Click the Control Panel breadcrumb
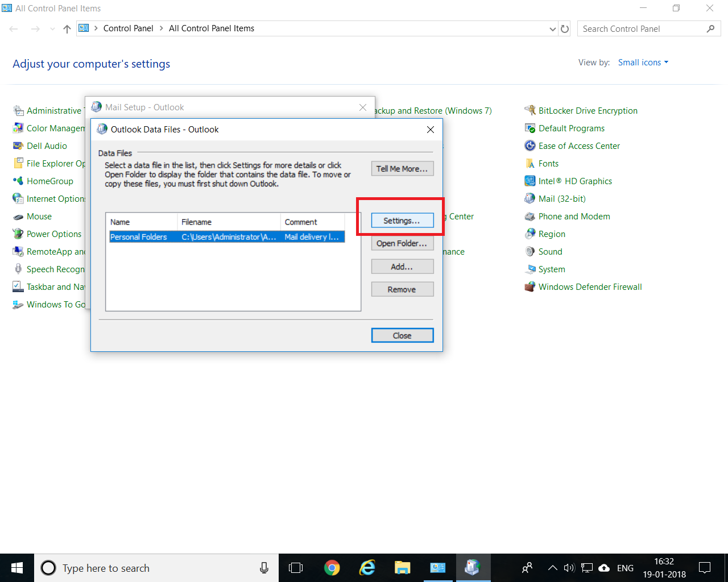Viewport: 728px width, 582px height. pos(128,28)
